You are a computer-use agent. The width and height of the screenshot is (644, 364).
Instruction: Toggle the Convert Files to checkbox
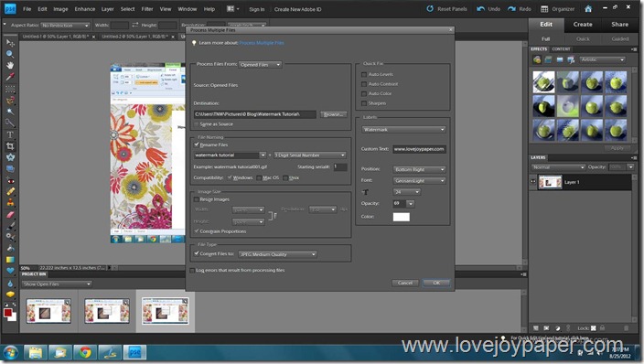(197, 253)
